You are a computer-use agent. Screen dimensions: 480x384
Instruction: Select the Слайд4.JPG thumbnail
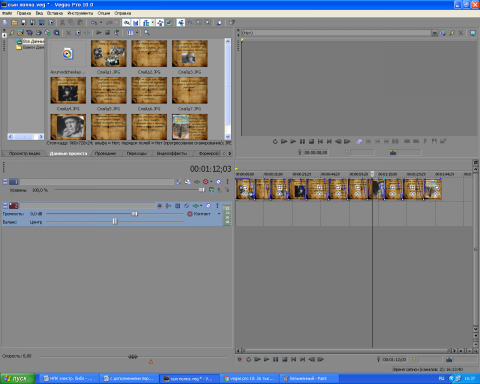pyautogui.click(x=68, y=90)
